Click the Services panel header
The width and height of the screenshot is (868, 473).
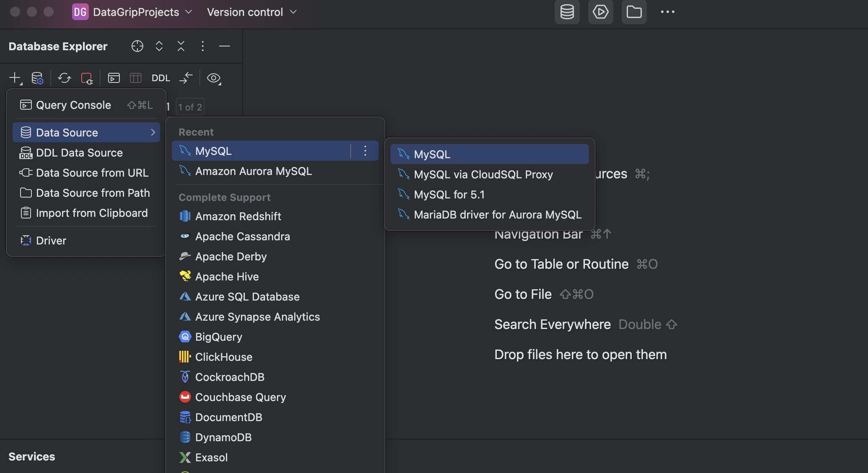(x=32, y=457)
